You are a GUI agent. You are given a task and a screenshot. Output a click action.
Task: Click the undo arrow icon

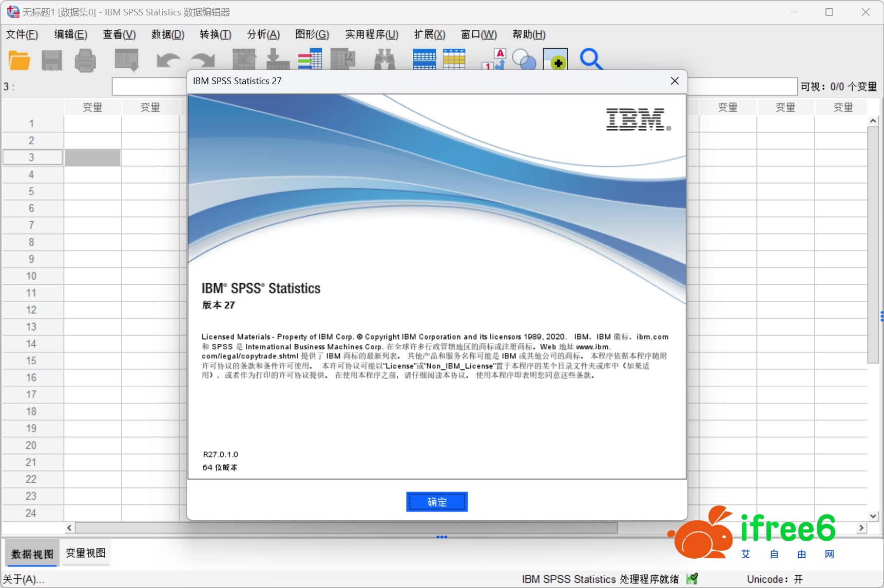(168, 61)
